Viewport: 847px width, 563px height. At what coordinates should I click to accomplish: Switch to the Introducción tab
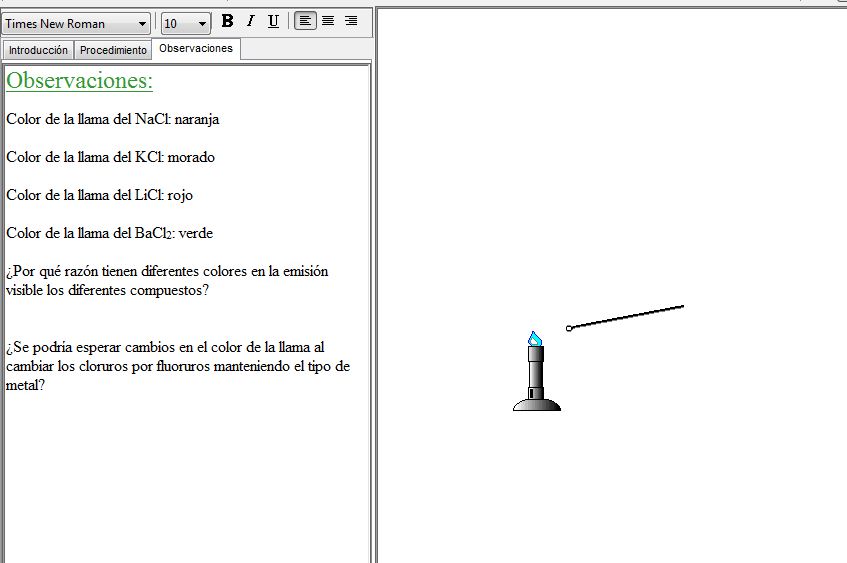click(x=38, y=50)
